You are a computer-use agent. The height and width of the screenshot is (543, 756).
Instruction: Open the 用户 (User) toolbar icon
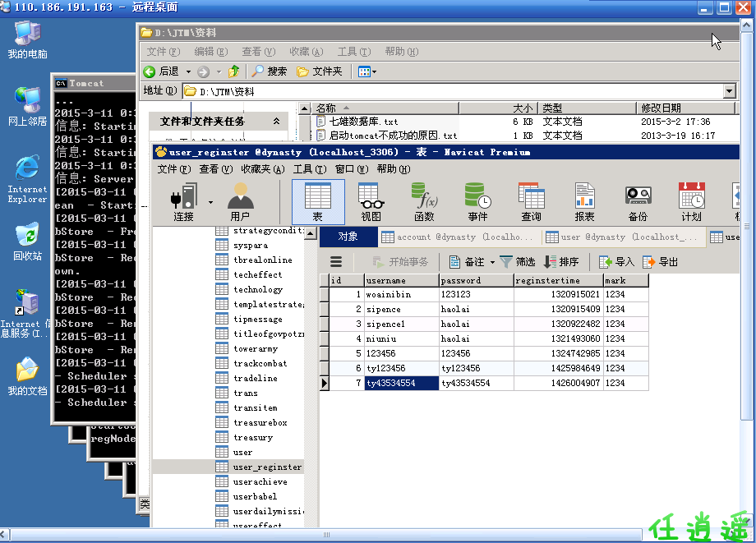tap(240, 200)
